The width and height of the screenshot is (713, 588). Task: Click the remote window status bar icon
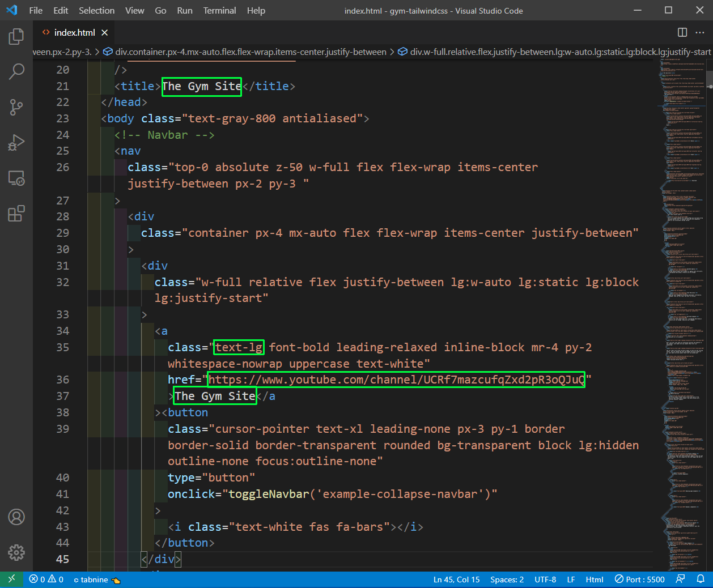(x=11, y=580)
